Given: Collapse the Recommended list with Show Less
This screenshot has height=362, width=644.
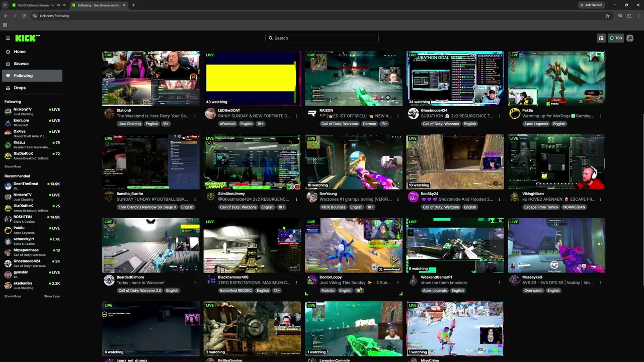Looking at the screenshot, I should (x=52, y=296).
